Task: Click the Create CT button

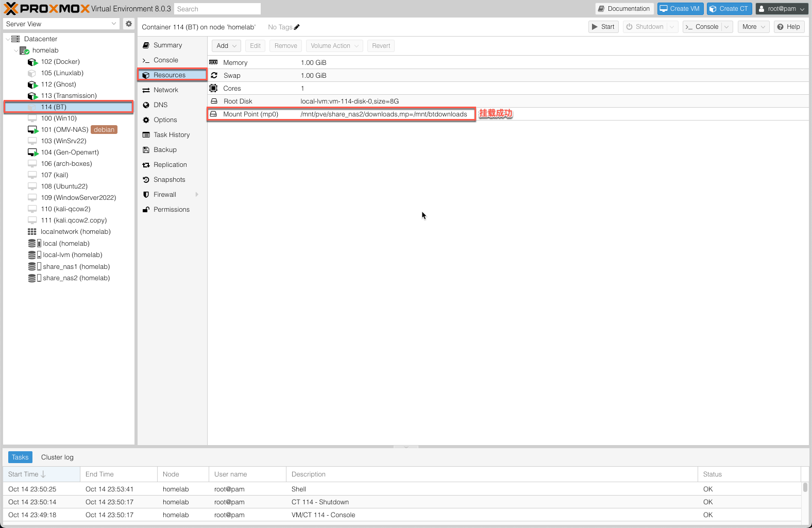Action: [x=729, y=9]
